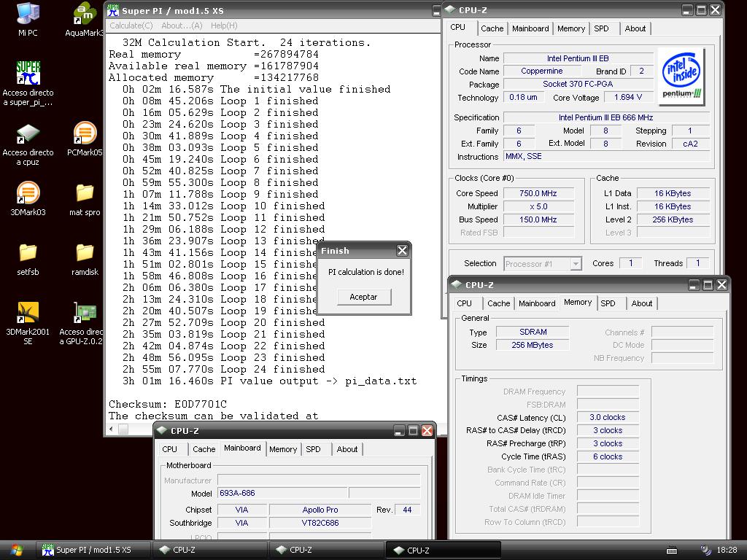The height and width of the screenshot is (560, 747).
Task: Select Cache tab in Memory CPU-Z window
Action: (x=499, y=303)
